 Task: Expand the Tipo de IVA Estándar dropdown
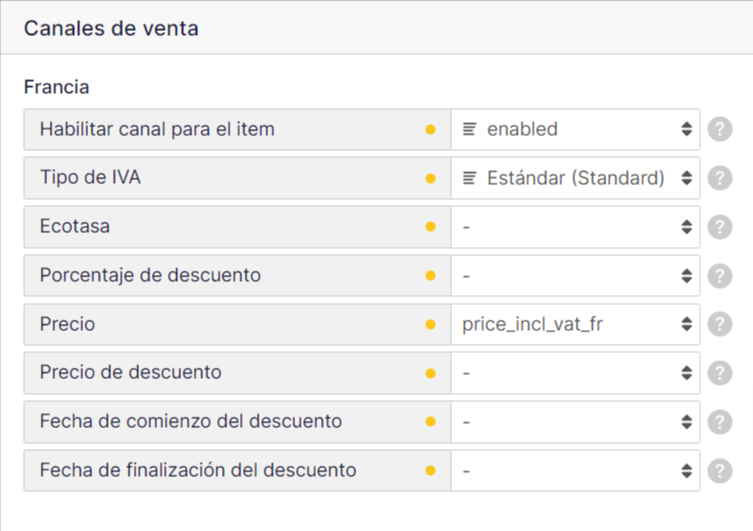[x=575, y=178]
